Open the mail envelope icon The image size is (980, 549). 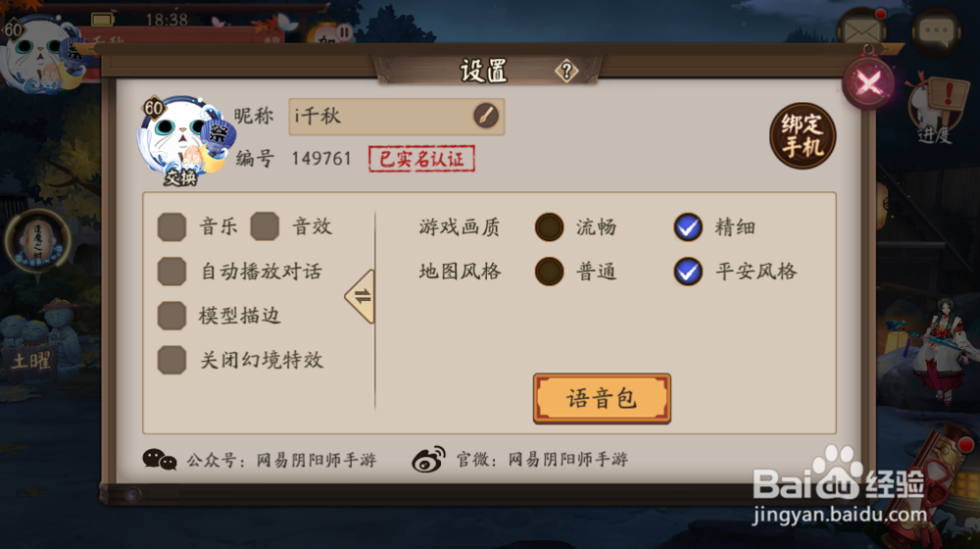pos(862,29)
